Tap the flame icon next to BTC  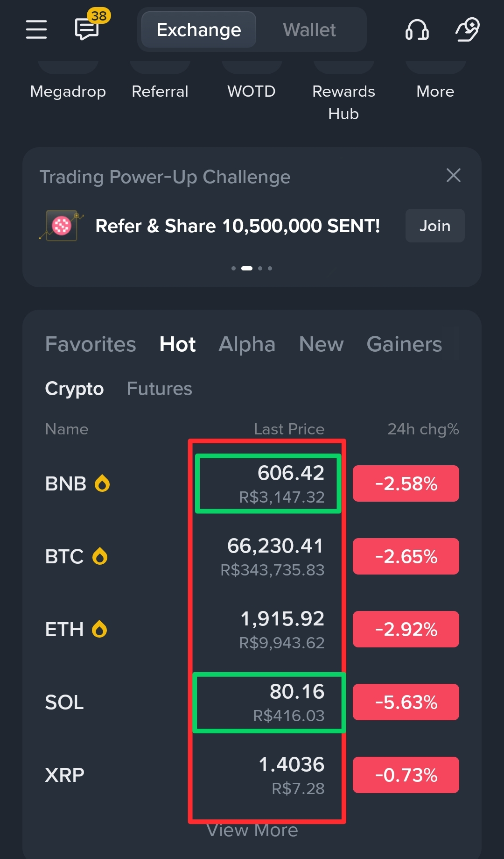click(100, 556)
